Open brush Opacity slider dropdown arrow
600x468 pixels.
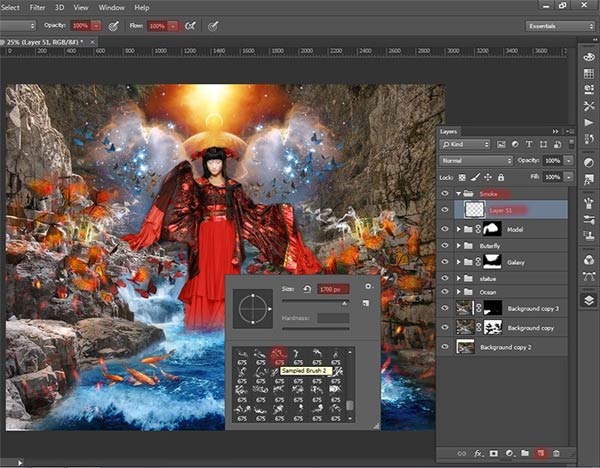97,26
